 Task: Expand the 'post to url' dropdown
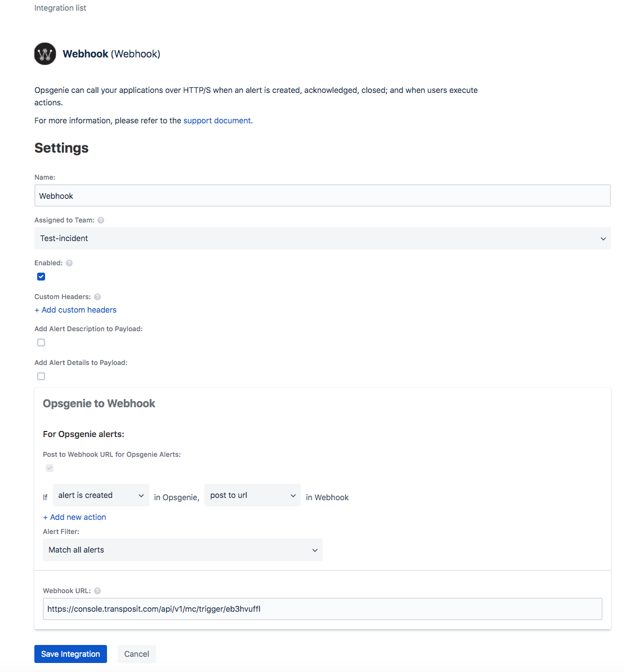point(252,495)
